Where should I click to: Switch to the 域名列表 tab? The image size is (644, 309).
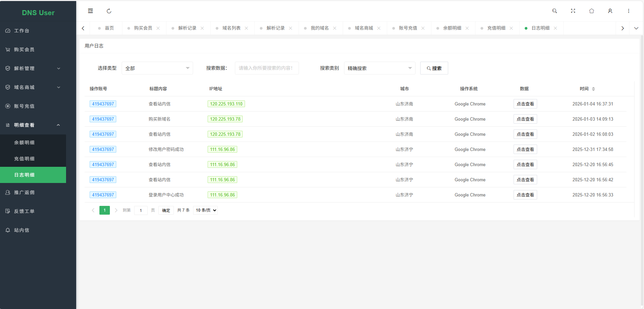point(231,28)
